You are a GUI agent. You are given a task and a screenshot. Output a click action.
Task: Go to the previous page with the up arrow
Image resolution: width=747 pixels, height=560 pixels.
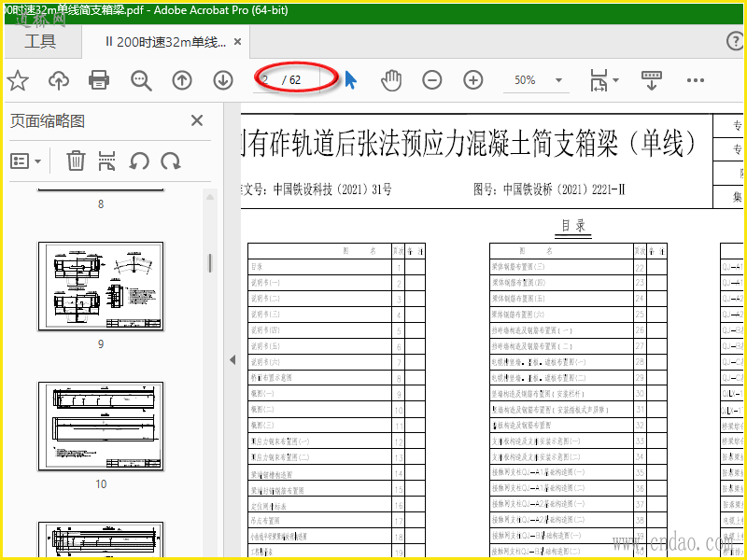pos(182,80)
